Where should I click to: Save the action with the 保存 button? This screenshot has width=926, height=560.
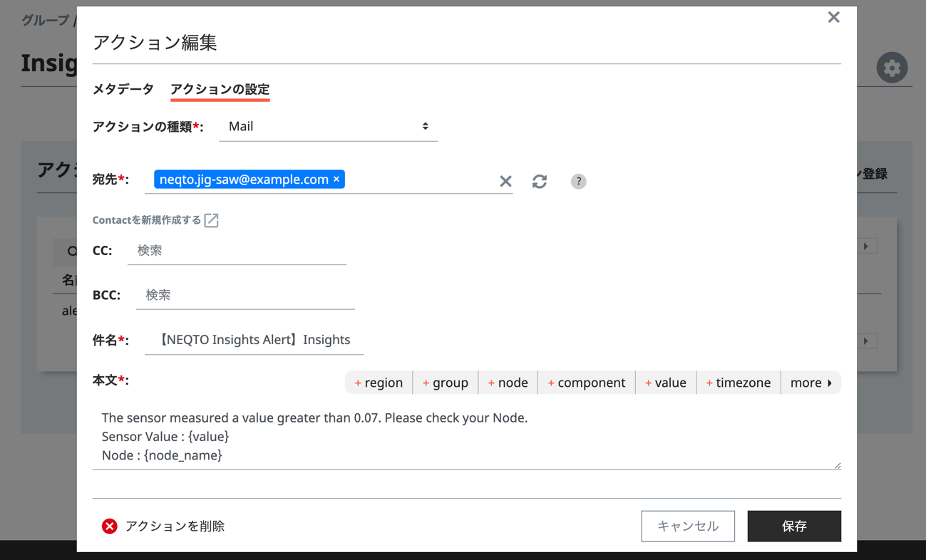click(x=794, y=526)
